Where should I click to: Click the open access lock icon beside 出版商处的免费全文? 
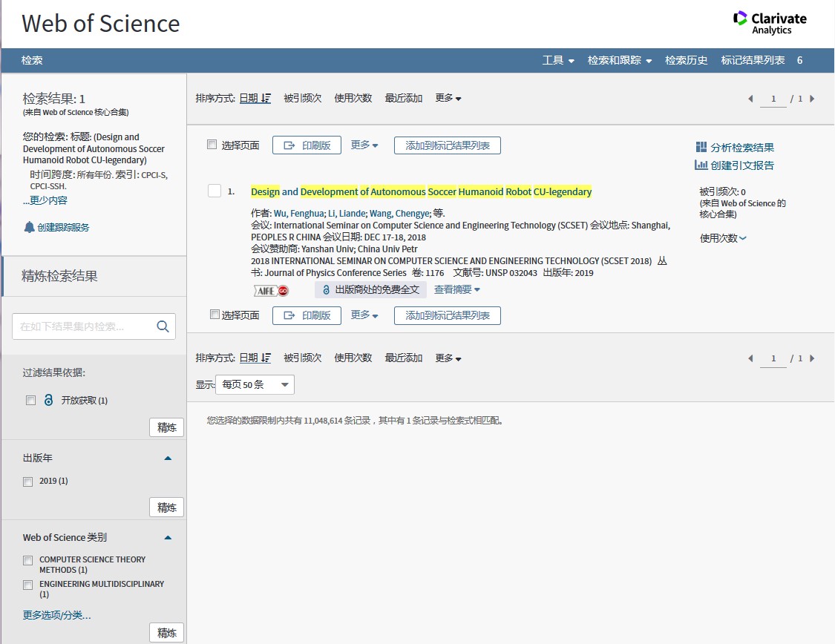(x=327, y=289)
